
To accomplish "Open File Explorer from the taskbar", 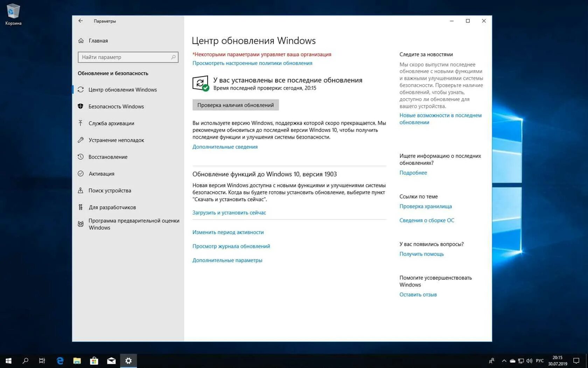I will point(77,361).
